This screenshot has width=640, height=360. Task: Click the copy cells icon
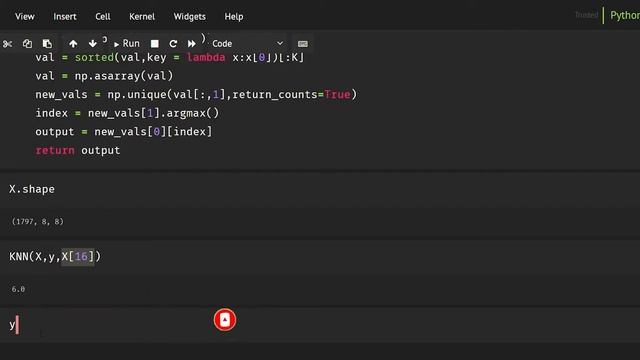coord(27,44)
